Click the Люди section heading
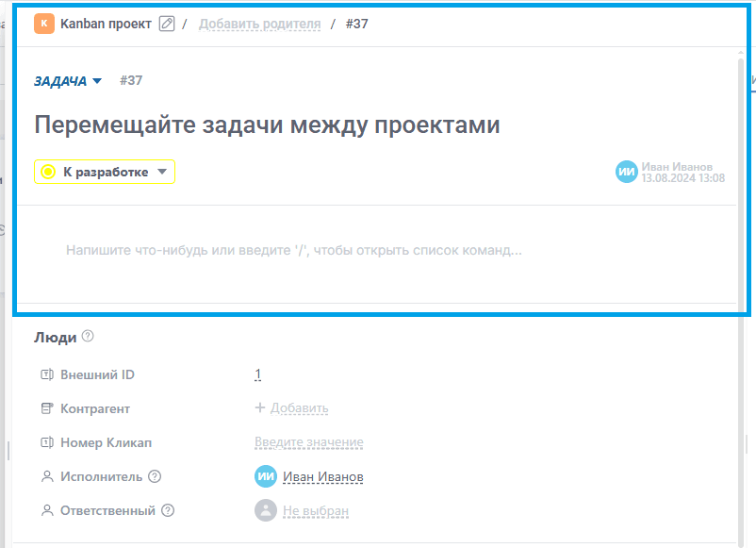Viewport: 756px width, 548px height. pos(55,338)
